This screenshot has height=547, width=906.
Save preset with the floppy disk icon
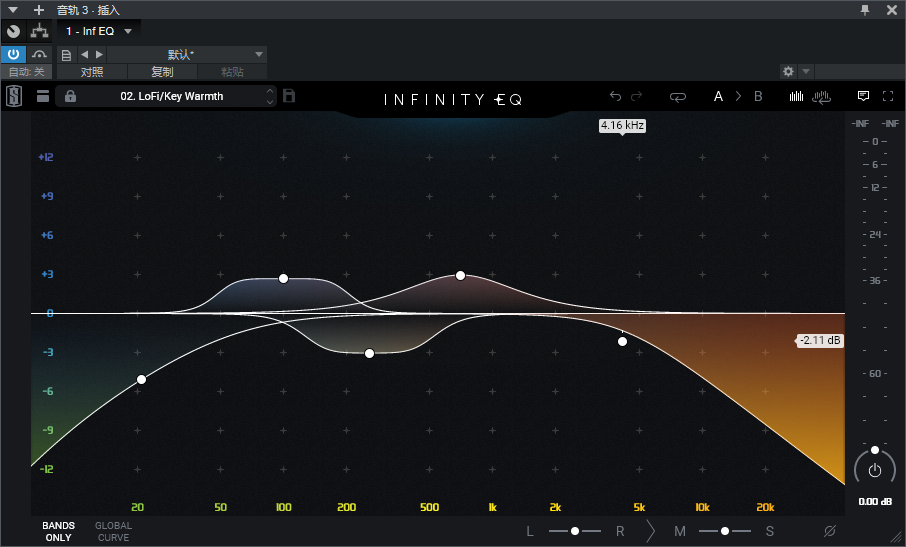click(289, 96)
